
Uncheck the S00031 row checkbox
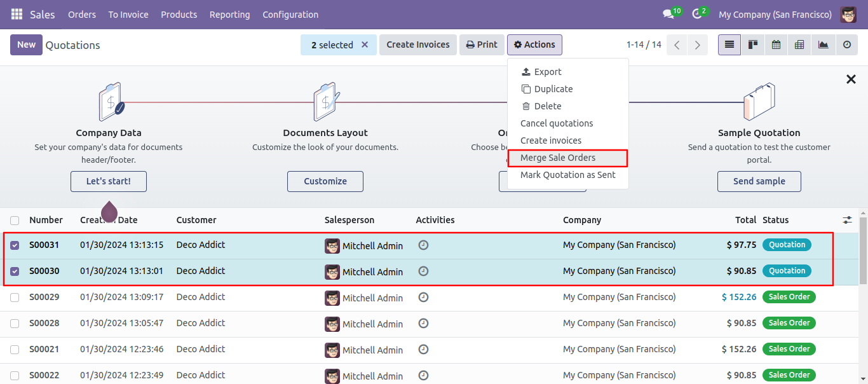[x=15, y=245]
